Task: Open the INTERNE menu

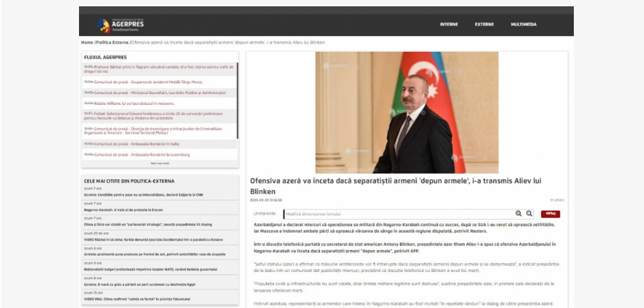Action: tap(449, 25)
